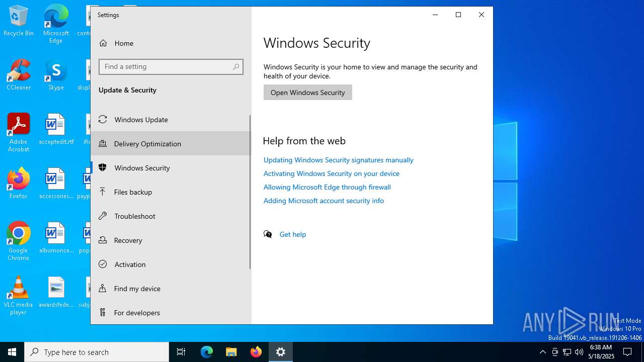Show hidden system tray icons
Screen dimensions: 644x362
pos(542,352)
